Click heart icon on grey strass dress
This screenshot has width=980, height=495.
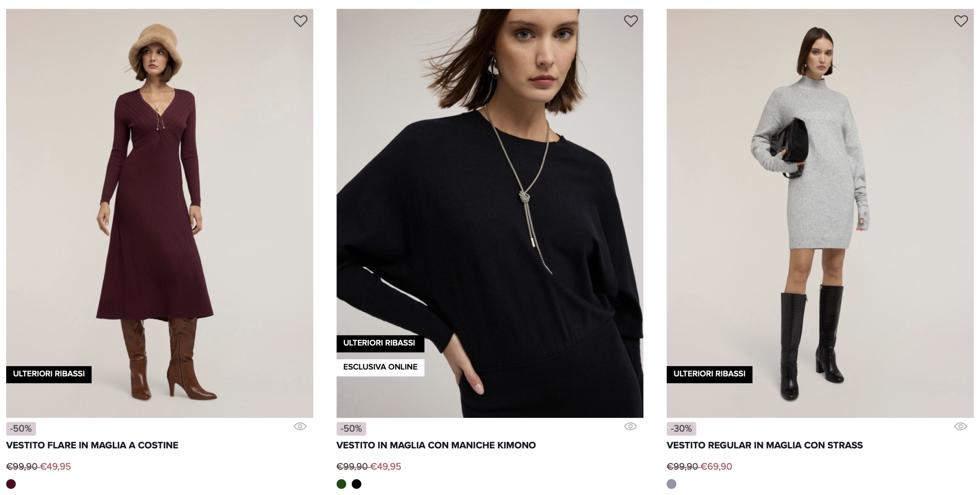[x=961, y=21]
